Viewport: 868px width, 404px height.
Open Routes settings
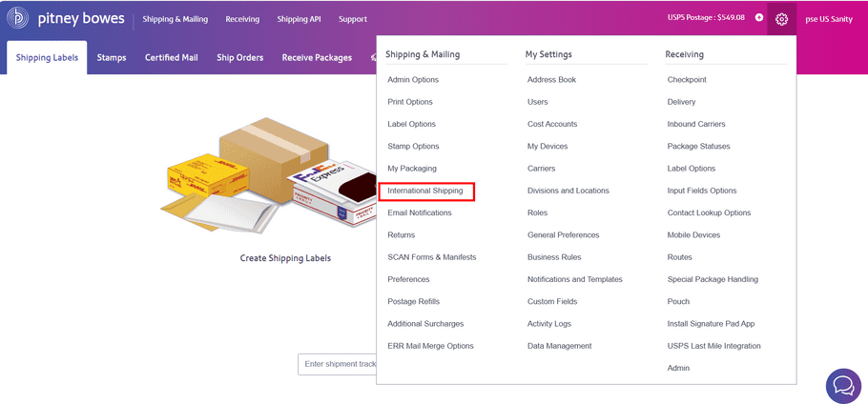tap(680, 257)
